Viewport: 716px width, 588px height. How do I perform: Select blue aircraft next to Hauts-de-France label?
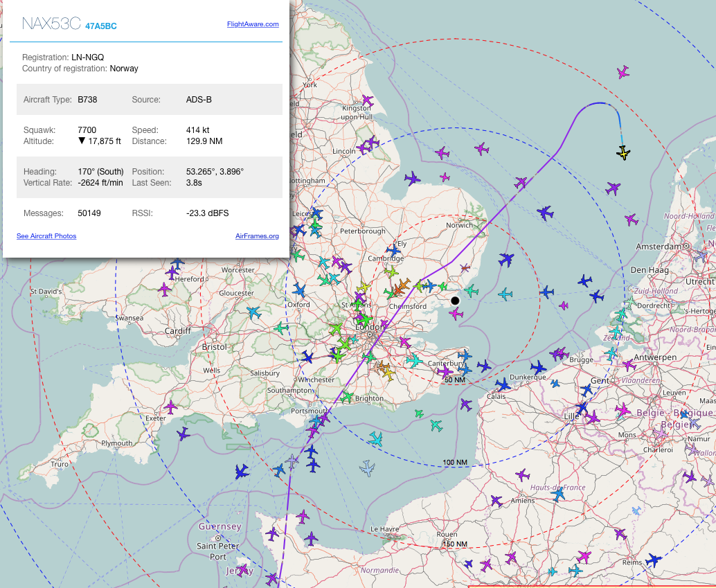[557, 494]
